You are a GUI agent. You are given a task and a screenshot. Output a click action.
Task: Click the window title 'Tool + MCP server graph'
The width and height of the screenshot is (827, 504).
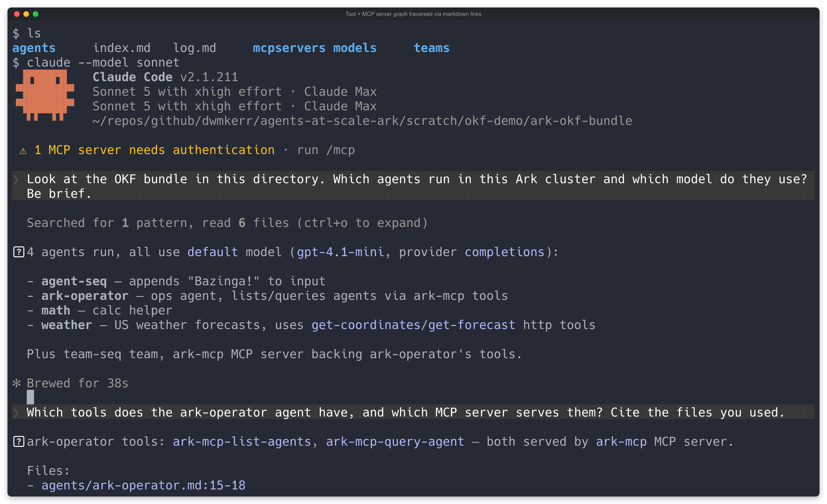[413, 14]
